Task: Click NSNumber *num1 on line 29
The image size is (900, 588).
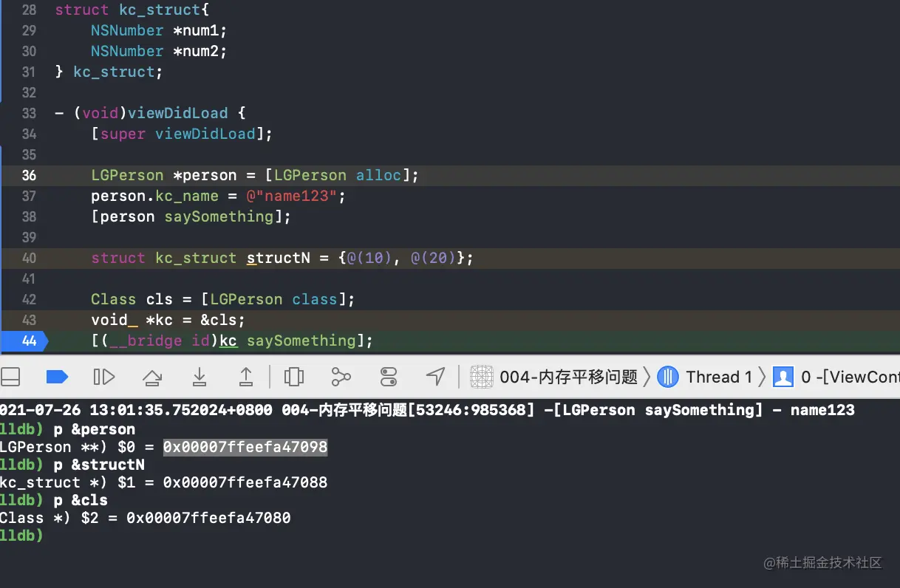Action: tap(159, 30)
